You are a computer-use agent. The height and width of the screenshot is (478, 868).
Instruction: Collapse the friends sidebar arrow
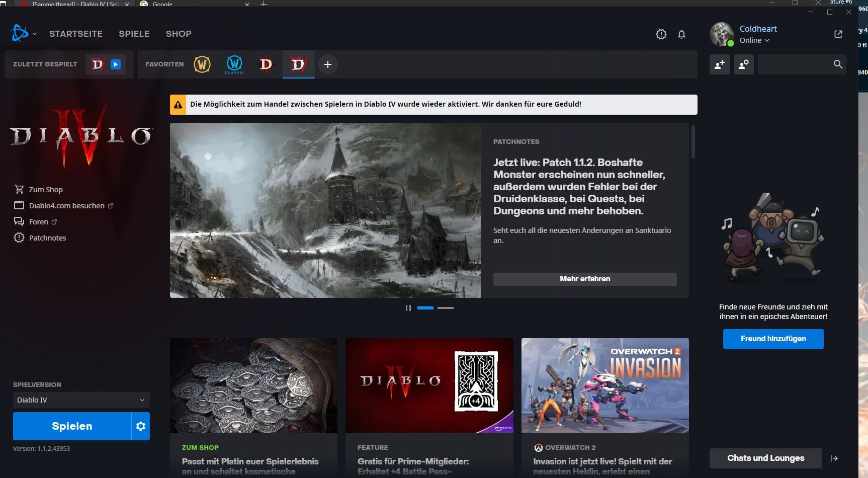pos(834,458)
